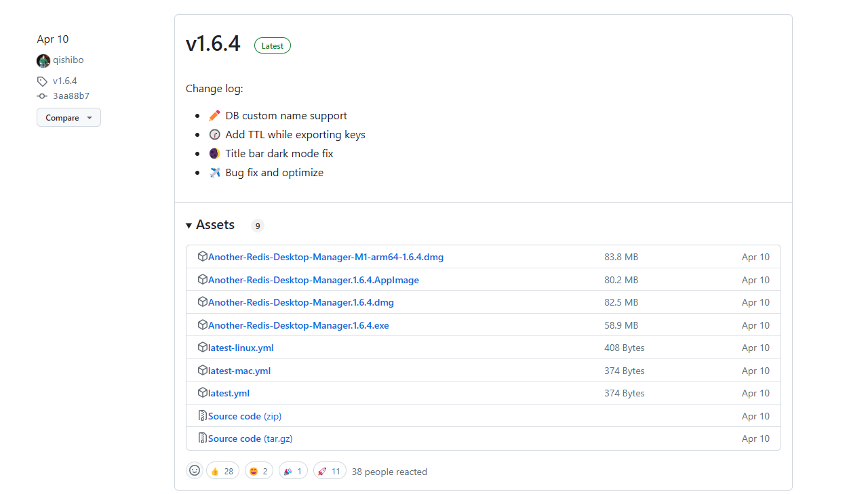Screen dimensions: 868x494
Task: Download latest-mac.yml
Action: 239,371
